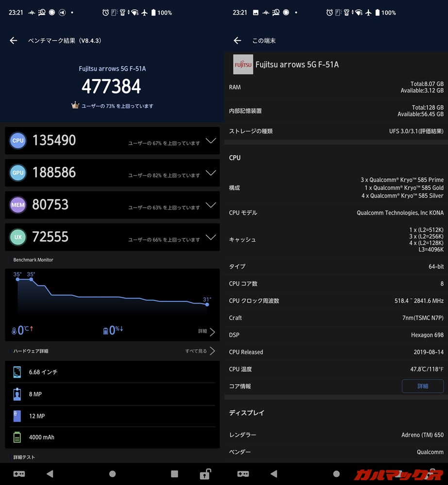The width and height of the screenshot is (448, 485).
Task: Expand the UX score 72555 chevron
Action: [x=211, y=237]
